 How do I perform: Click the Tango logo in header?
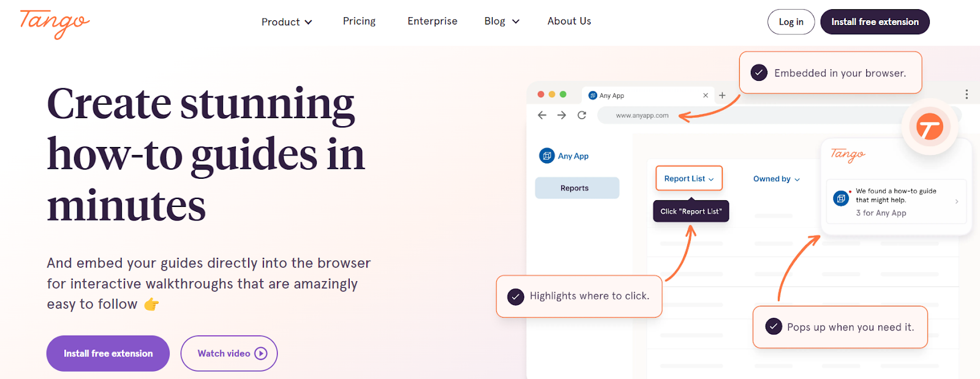tap(55, 24)
